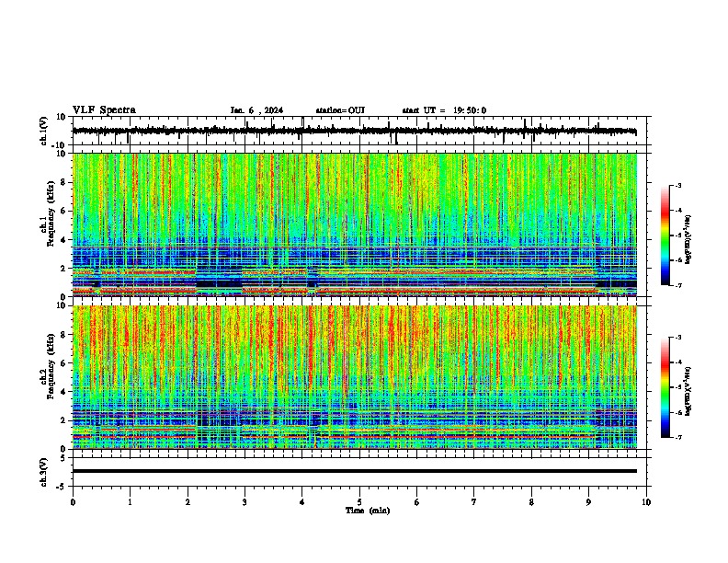
Task: Select the date text "Jan. 6, 2024"
Action: (x=256, y=110)
